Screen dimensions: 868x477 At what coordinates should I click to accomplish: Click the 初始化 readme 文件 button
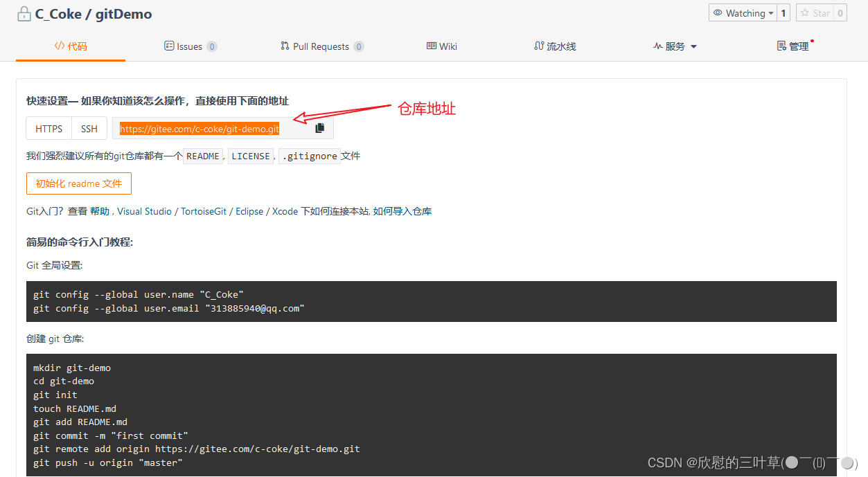(x=79, y=183)
